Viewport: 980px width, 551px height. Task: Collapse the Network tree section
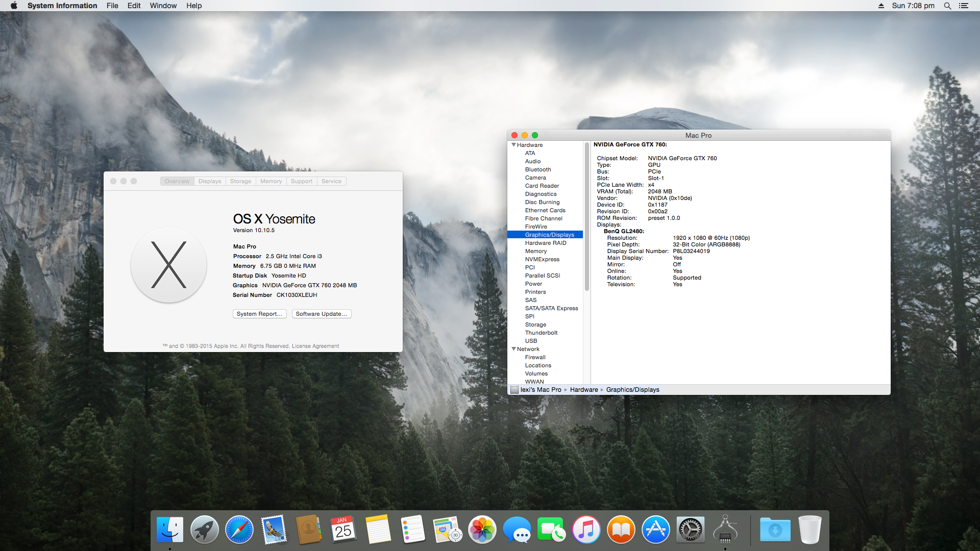click(513, 349)
